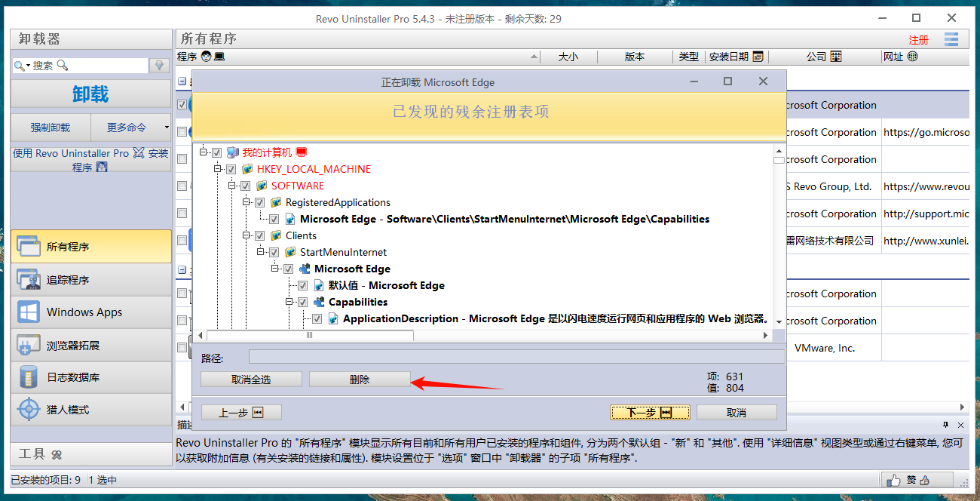Click the thumbs-up 赞 icon in status bar

coord(894,480)
